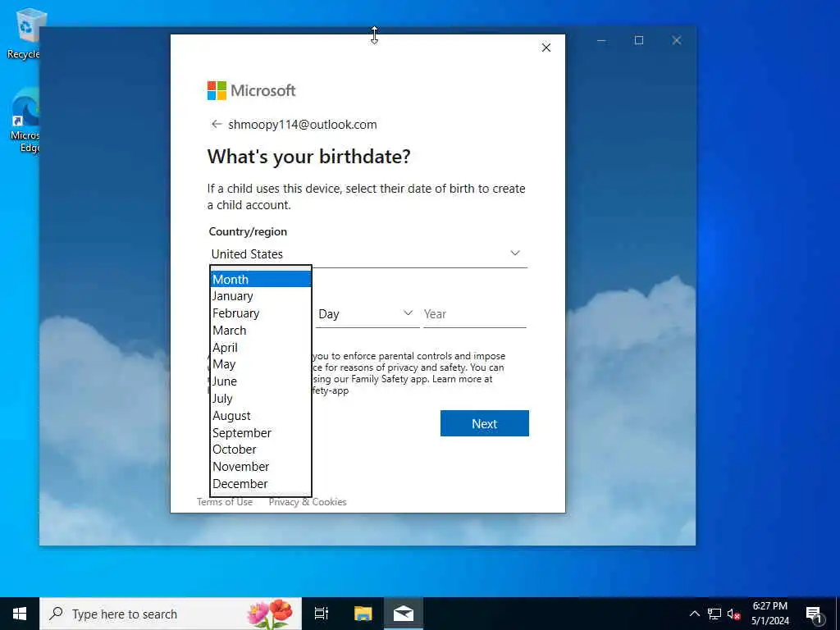Open File Explorer from the taskbar
Viewport: 840px width, 630px height.
pyautogui.click(x=363, y=614)
